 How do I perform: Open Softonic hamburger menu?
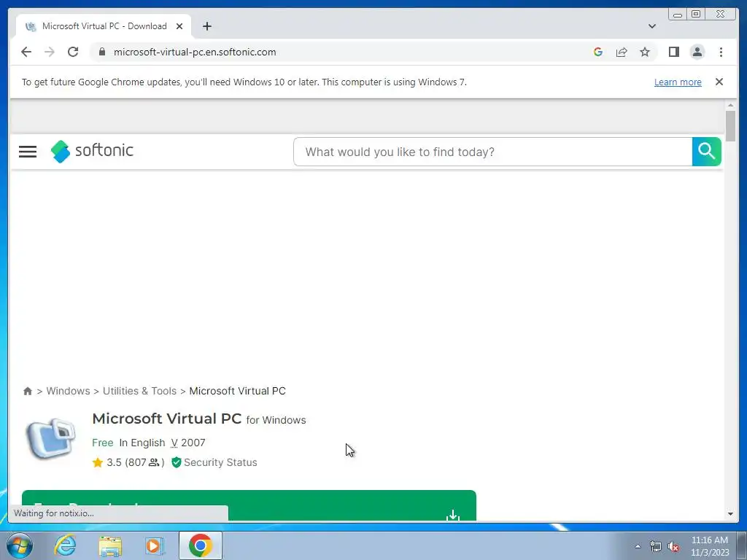click(x=28, y=152)
